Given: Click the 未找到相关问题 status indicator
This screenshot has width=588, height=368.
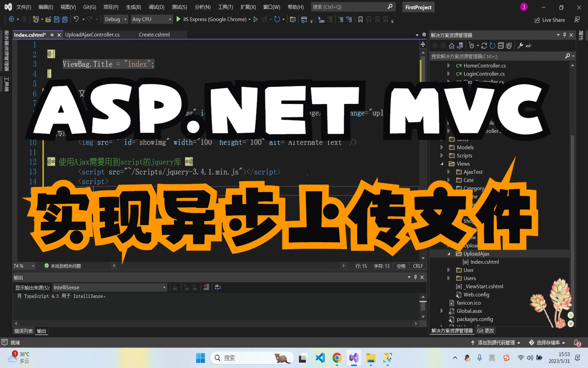Looking at the screenshot, I should click(63, 266).
